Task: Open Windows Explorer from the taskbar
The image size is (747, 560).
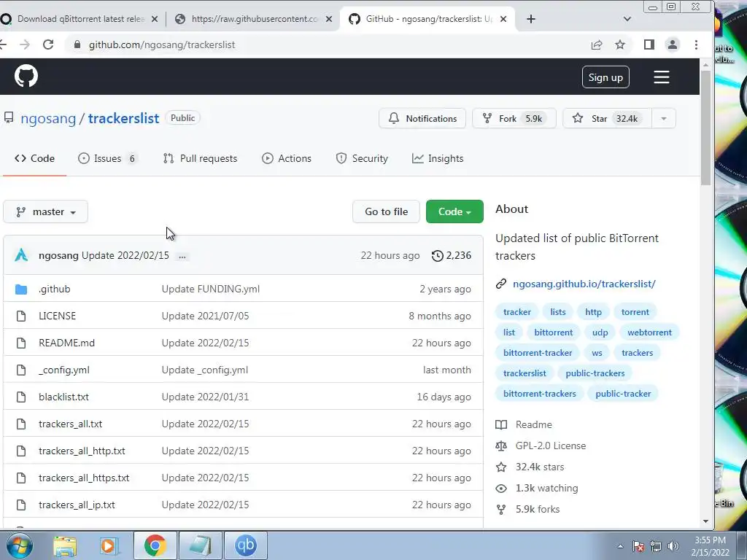Action: coord(65,545)
